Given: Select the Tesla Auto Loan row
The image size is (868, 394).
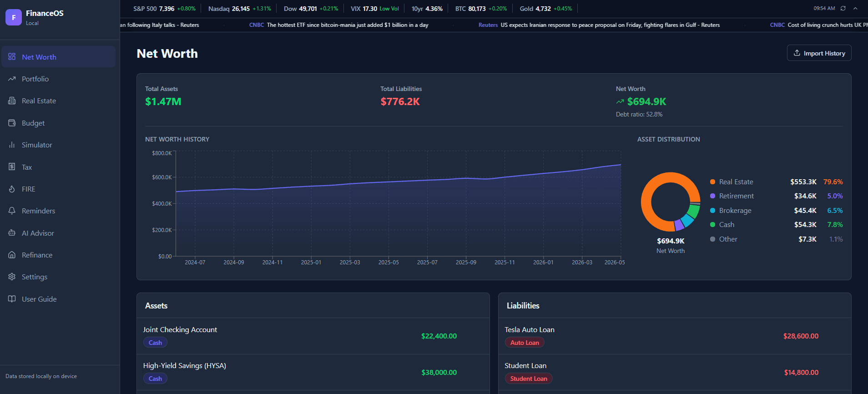Looking at the screenshot, I should 675,336.
